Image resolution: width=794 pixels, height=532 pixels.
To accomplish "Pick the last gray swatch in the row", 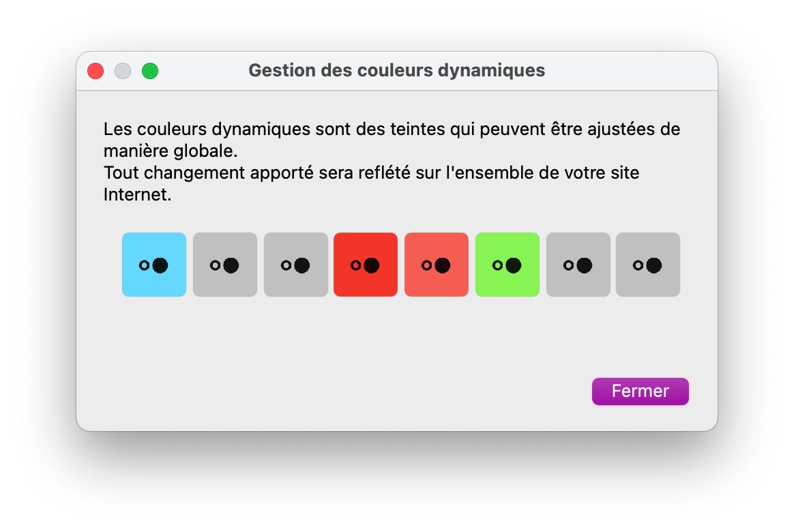I will [648, 265].
